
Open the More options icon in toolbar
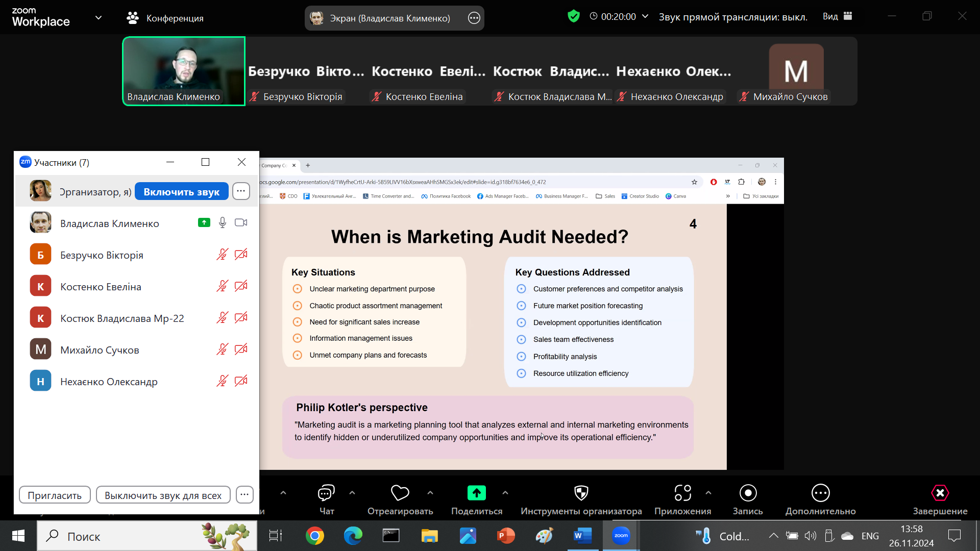pyautogui.click(x=820, y=493)
